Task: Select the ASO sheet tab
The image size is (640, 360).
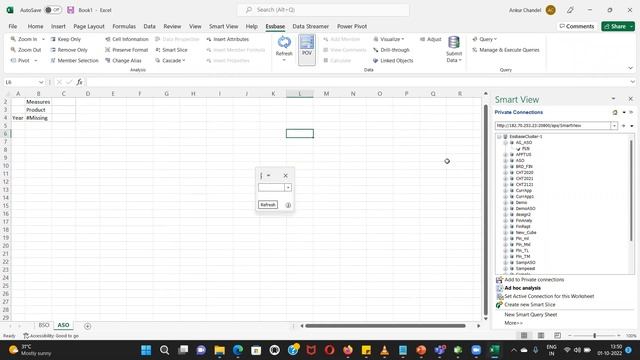Action: click(63, 325)
